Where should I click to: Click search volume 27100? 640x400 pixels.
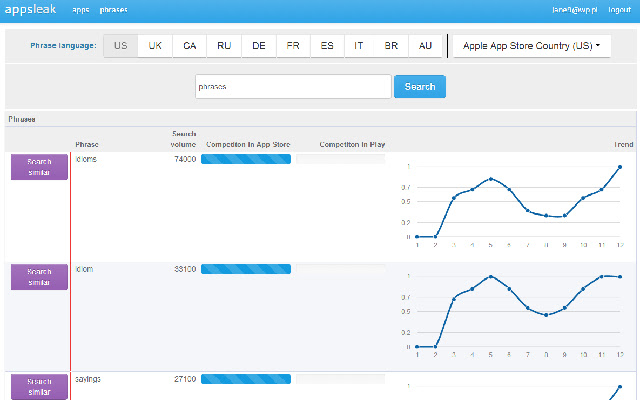(x=185, y=379)
